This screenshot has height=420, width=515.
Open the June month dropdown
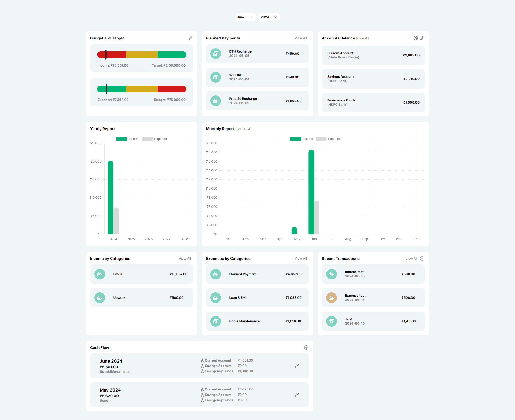click(245, 17)
